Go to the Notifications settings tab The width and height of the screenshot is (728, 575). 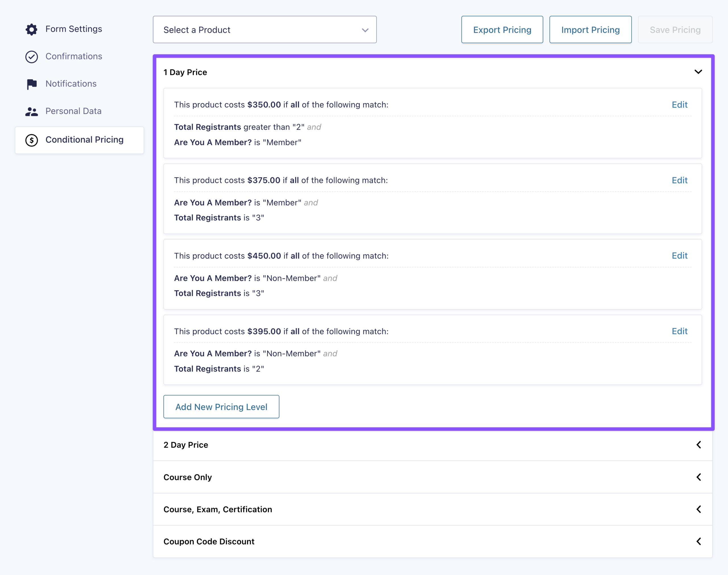pyautogui.click(x=71, y=84)
